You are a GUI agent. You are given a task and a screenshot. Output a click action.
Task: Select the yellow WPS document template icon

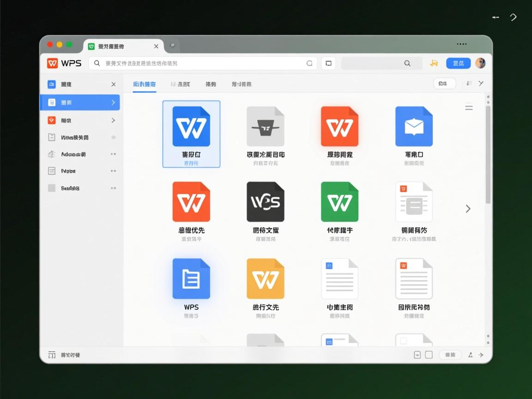266,278
